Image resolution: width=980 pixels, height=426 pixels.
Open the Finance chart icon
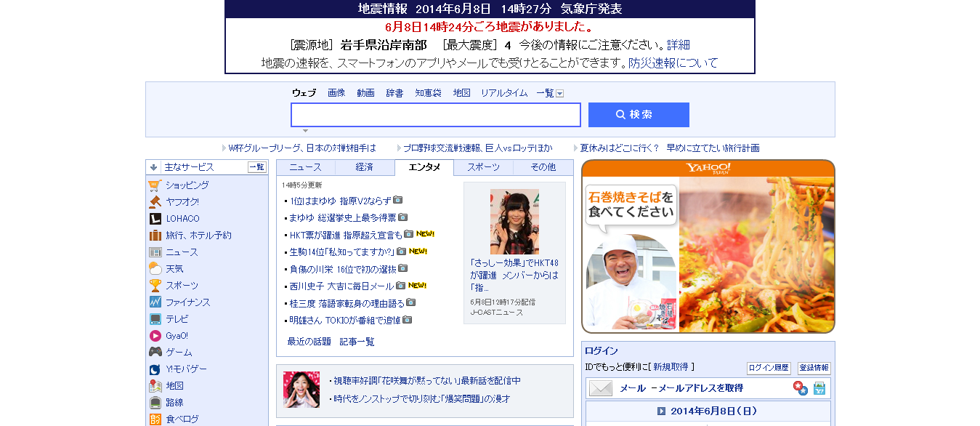click(x=155, y=302)
